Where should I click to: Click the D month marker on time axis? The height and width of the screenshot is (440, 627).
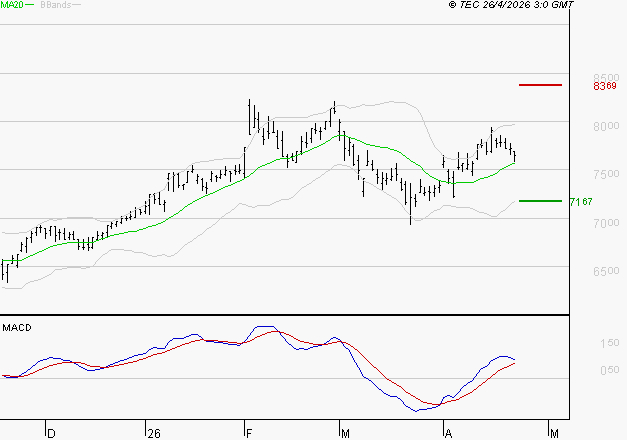coord(51,434)
